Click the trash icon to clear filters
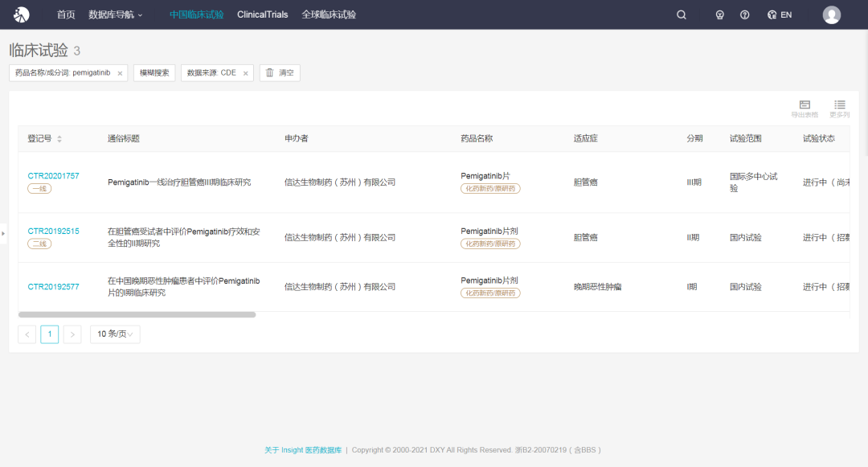Screen dimensions: 868x467 269,72
